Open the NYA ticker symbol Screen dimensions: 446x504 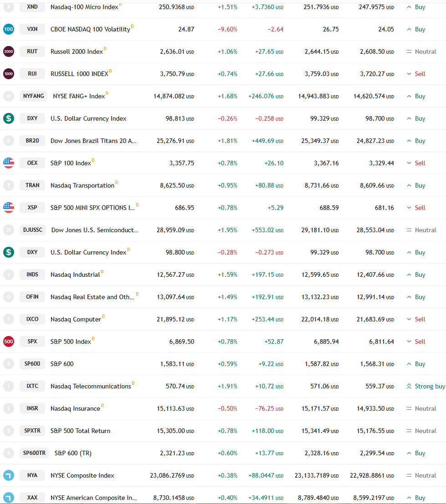[x=32, y=475]
